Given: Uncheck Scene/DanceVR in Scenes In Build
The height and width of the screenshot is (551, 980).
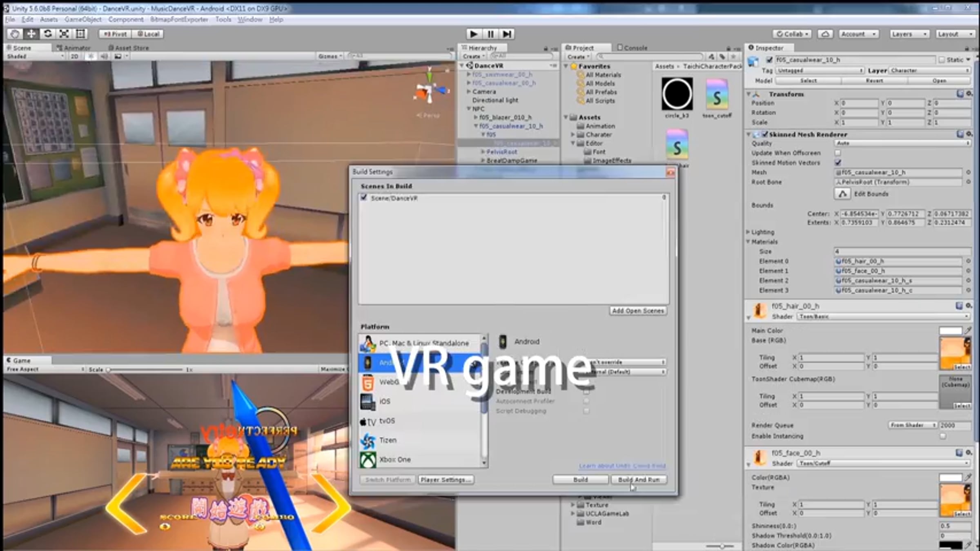Looking at the screenshot, I should click(x=363, y=198).
